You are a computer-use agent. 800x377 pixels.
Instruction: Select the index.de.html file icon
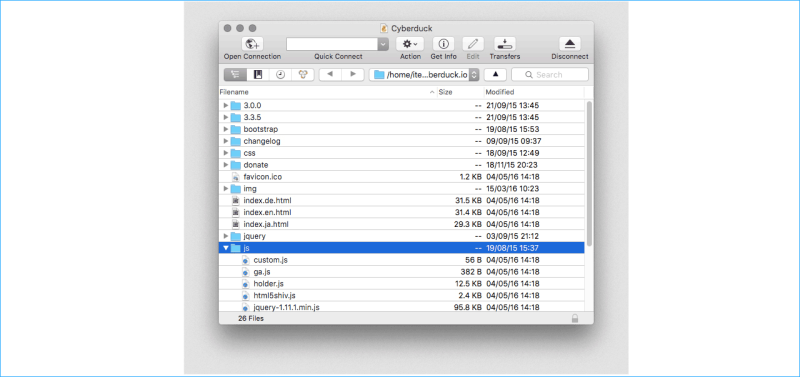tap(235, 200)
